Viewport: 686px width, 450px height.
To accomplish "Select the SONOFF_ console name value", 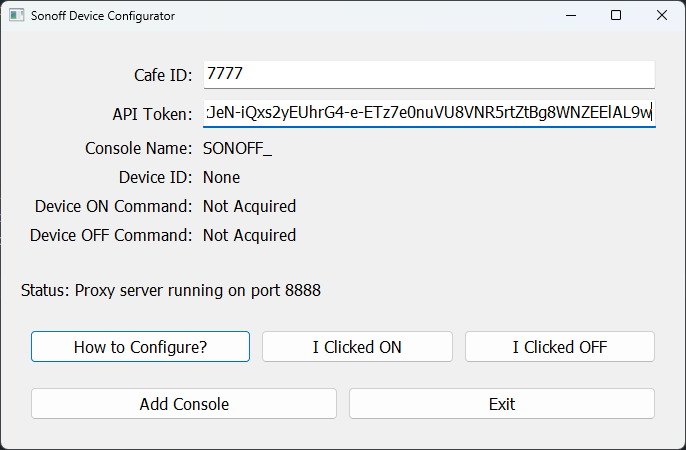I will click(x=237, y=148).
